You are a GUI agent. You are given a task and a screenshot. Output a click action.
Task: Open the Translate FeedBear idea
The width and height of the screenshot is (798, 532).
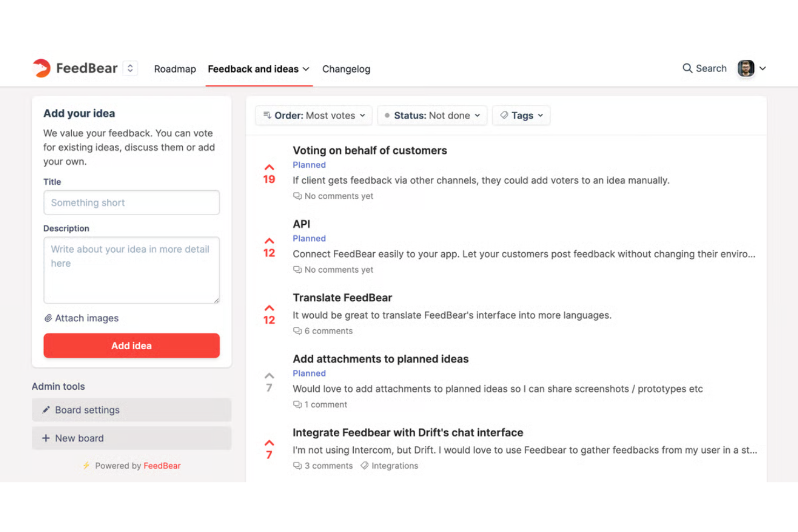pyautogui.click(x=342, y=298)
